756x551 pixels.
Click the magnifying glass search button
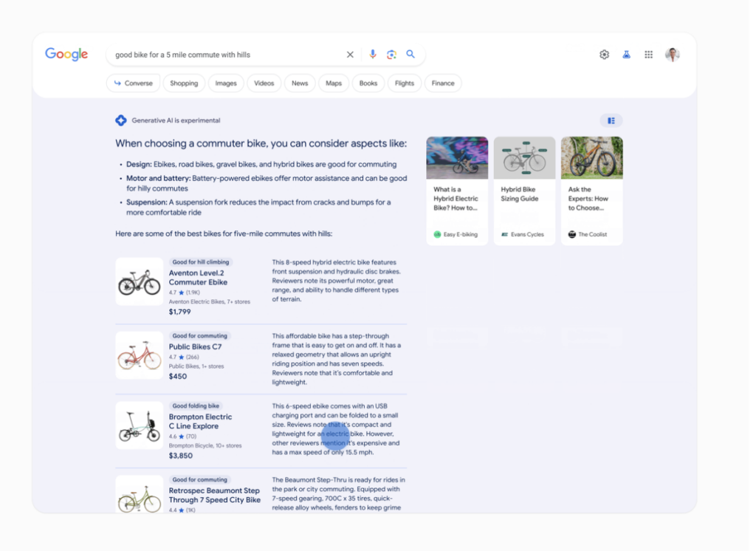pos(410,54)
